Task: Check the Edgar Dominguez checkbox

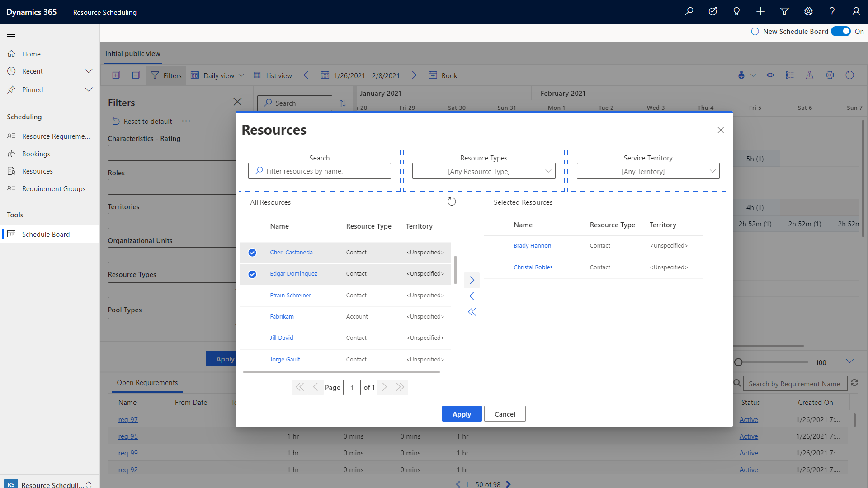Action: [252, 273]
